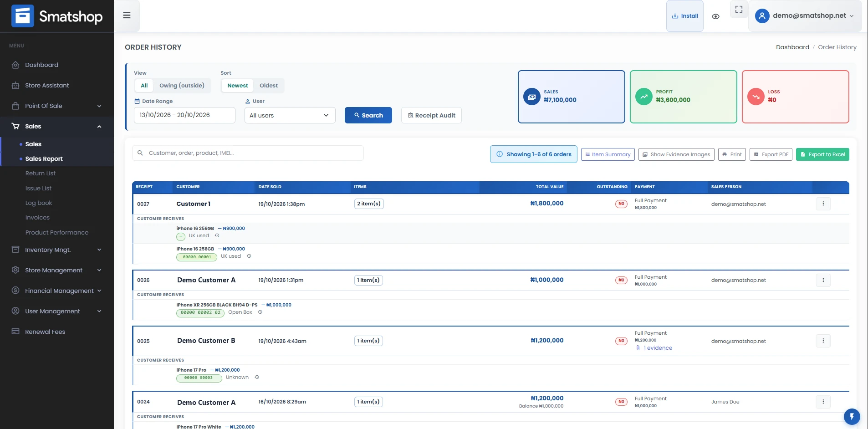This screenshot has width=868, height=429.
Task: Expand Financial Management menu
Action: coord(57,291)
